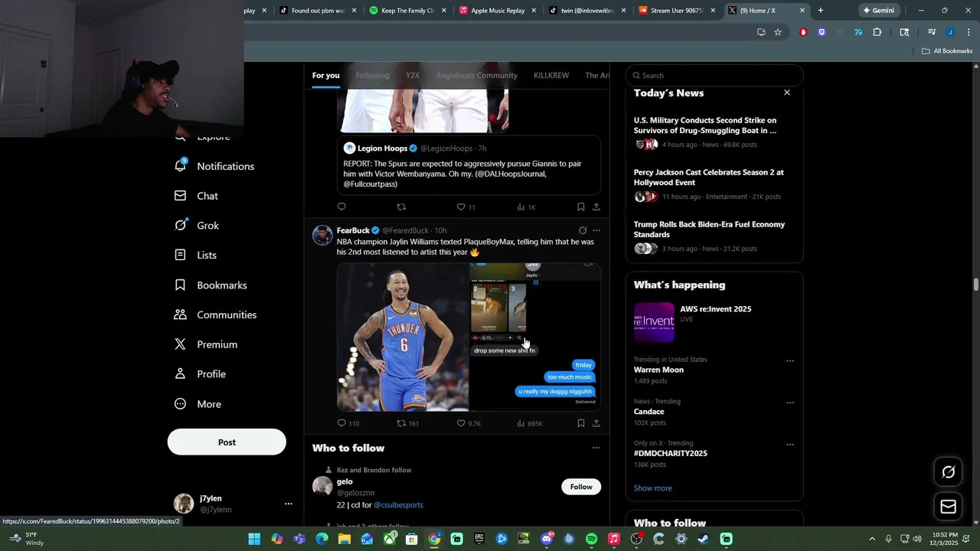Open Lists in the X sidebar
This screenshot has width=980, height=551.
point(196,255)
